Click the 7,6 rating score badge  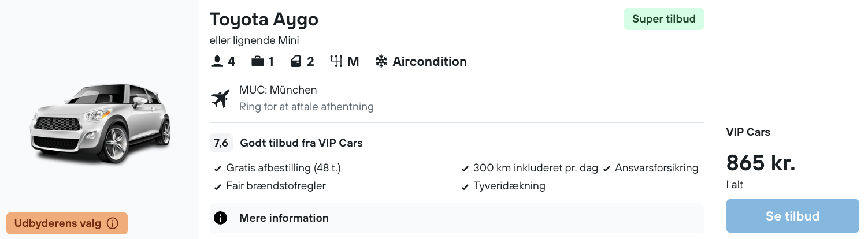pos(221,143)
